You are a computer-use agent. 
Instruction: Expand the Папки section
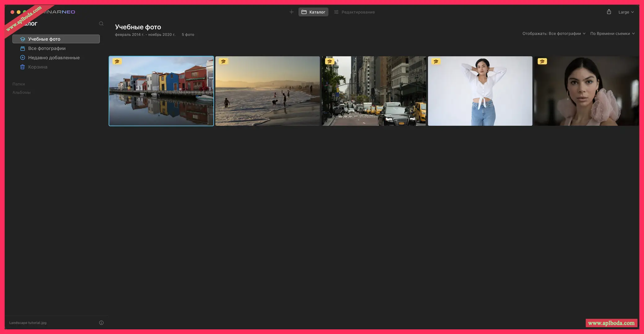tap(18, 84)
